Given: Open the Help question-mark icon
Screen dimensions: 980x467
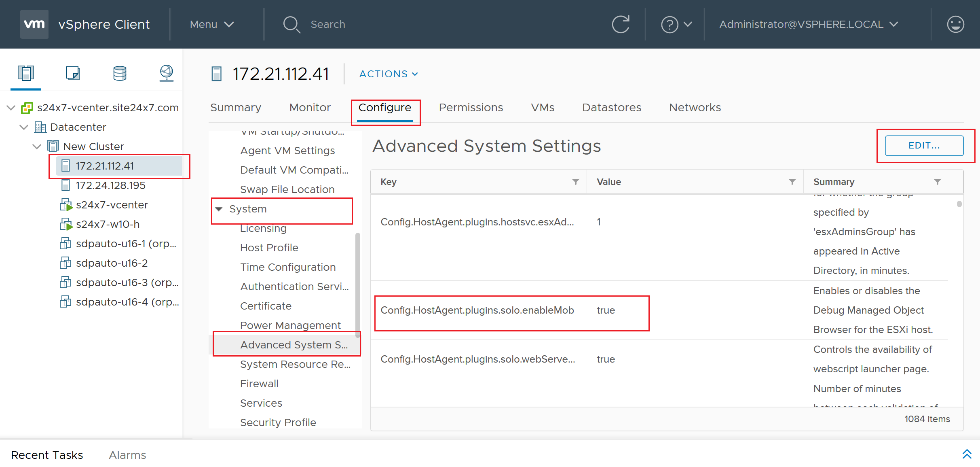Looking at the screenshot, I should point(669,24).
